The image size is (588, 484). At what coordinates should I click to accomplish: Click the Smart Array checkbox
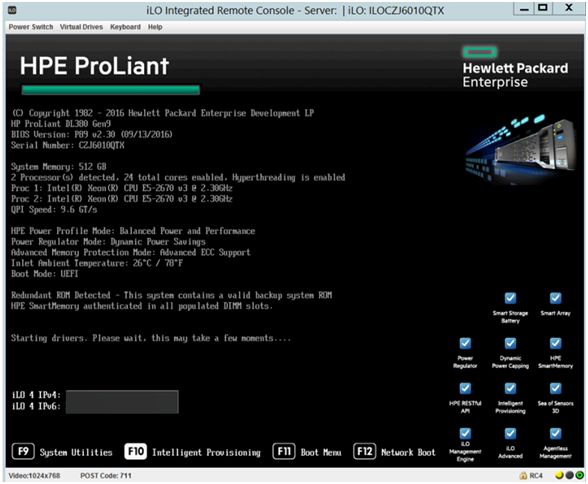[555, 298]
